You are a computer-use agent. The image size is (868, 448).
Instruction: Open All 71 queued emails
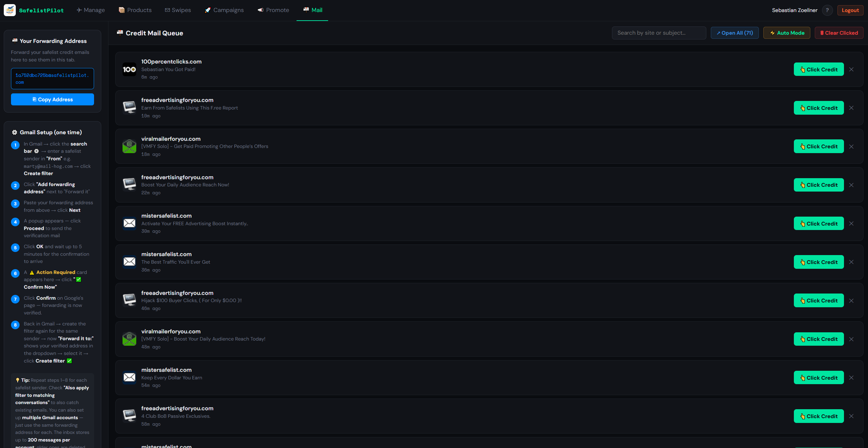tap(734, 33)
